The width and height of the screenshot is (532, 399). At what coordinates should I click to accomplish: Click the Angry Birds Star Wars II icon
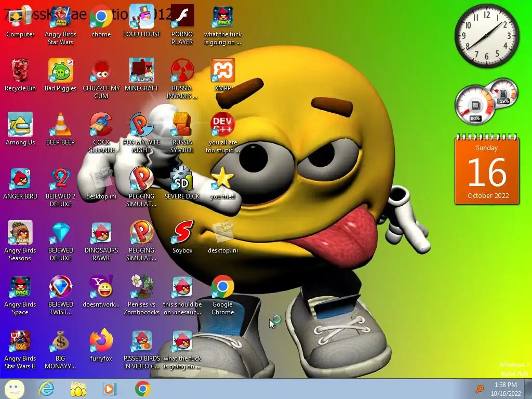tap(20, 350)
